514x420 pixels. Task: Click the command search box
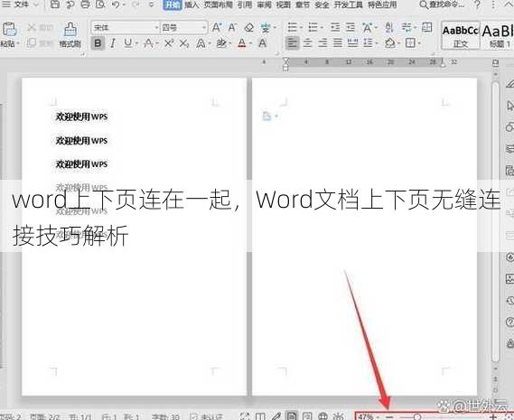point(442,5)
